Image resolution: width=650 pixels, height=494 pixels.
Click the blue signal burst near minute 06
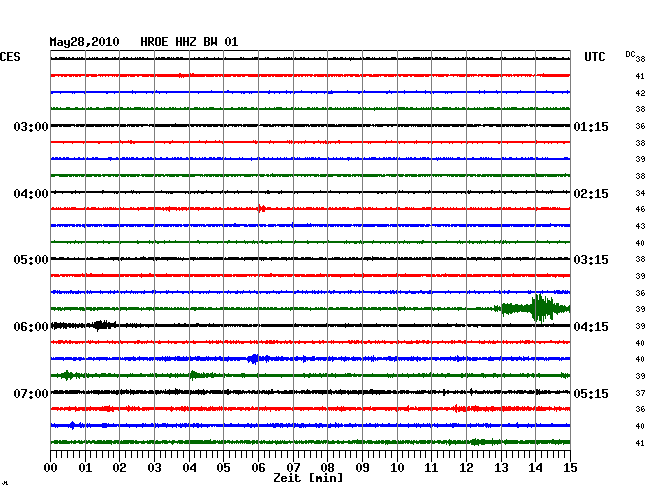[x=254, y=359]
